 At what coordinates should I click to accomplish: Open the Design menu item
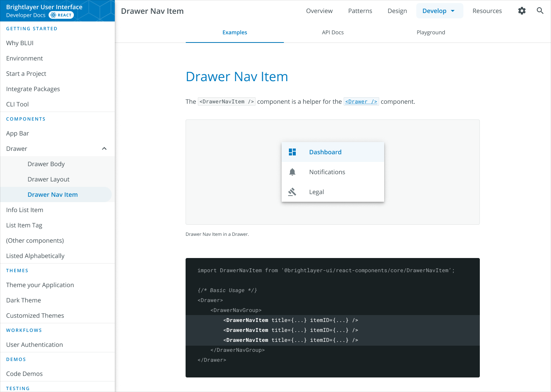pyautogui.click(x=397, y=11)
